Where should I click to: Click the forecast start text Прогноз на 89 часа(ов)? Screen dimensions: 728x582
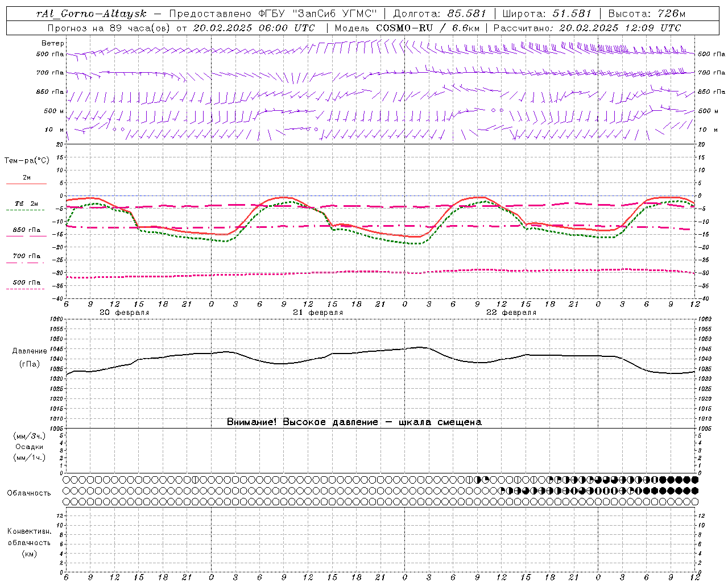click(x=108, y=28)
